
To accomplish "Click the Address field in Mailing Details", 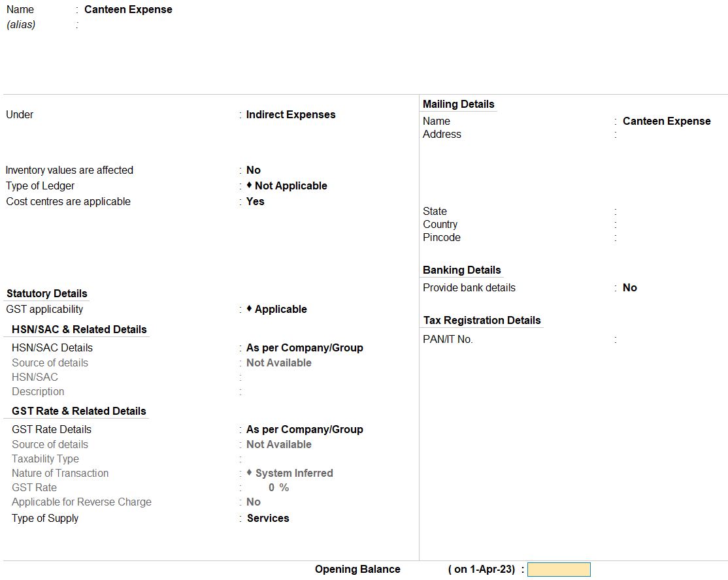I will click(x=667, y=135).
